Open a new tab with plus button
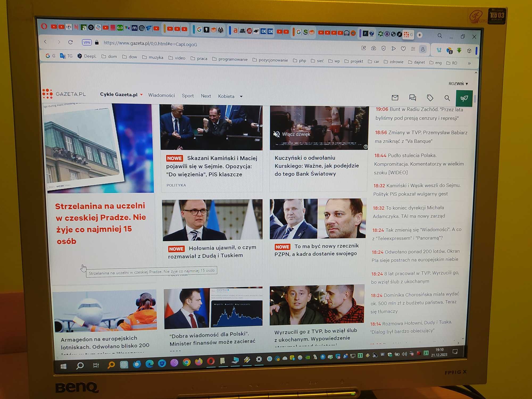This screenshot has height=399, width=532. click(420, 35)
